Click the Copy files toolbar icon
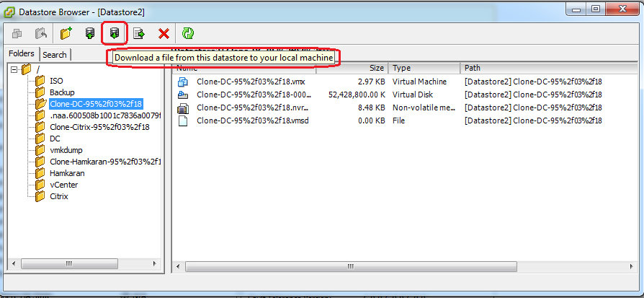 (17, 34)
